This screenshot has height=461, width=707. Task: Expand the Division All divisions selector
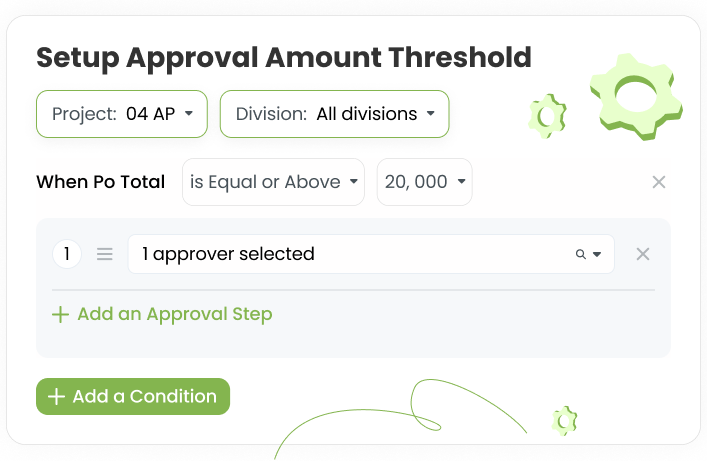335,114
